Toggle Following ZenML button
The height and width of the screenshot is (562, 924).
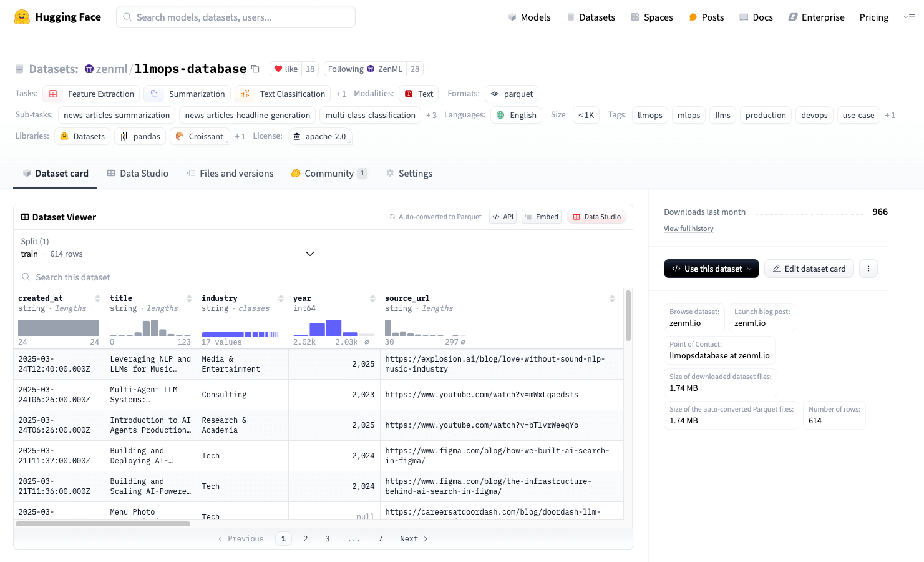point(365,69)
